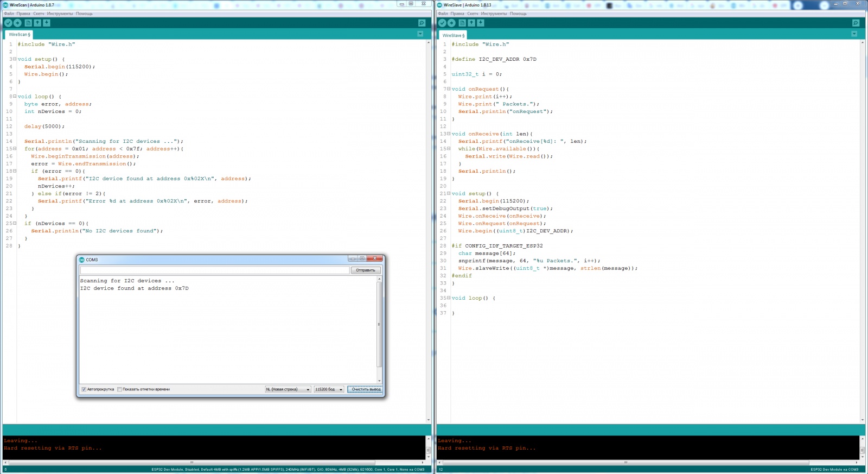Click 'Serial.setDebugOutput(true);' line in WireSlave
The height and width of the screenshot is (474, 868).
click(x=505, y=208)
